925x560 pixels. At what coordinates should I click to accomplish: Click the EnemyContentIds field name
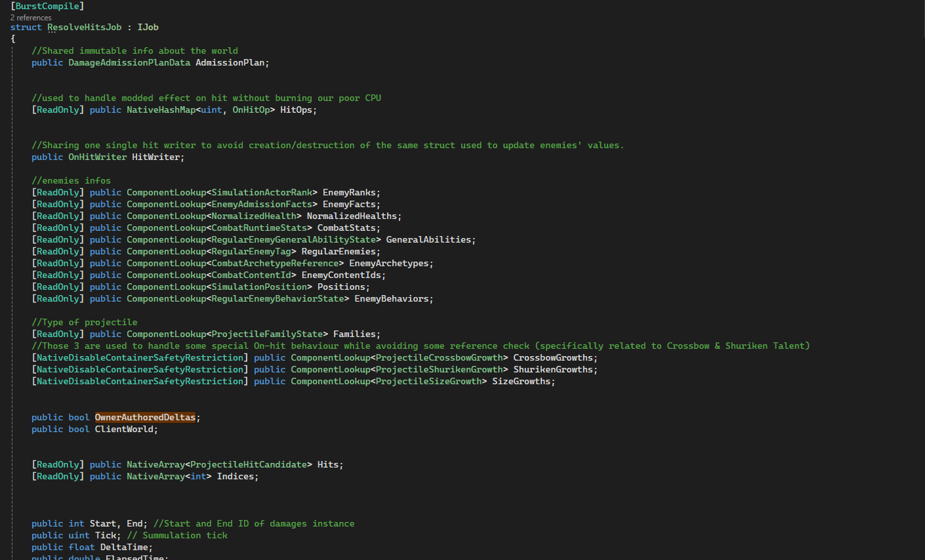coord(341,275)
